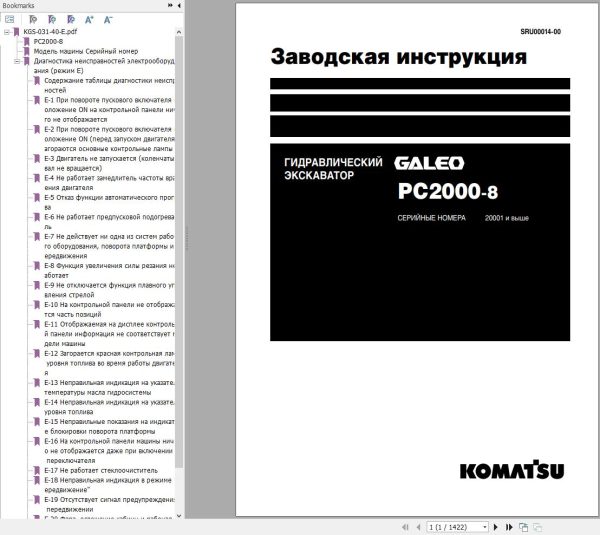Screen dimensions: 600x535
Task: Click the GALEO logo on the cover
Action: (x=429, y=163)
